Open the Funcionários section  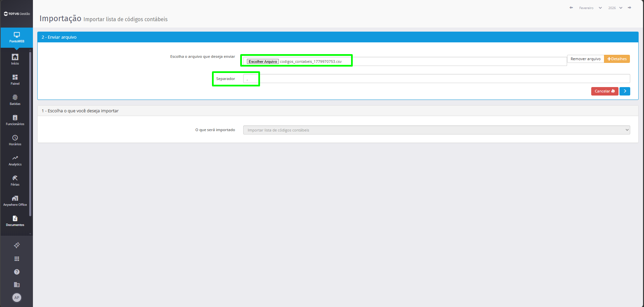(x=15, y=120)
